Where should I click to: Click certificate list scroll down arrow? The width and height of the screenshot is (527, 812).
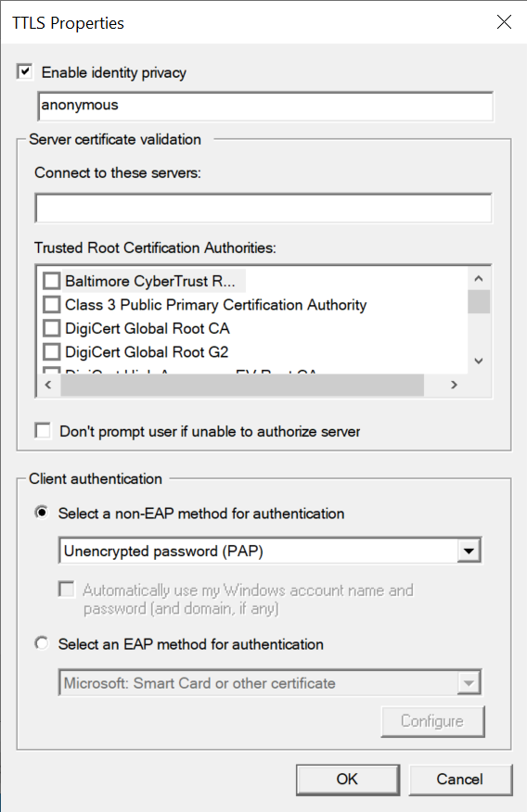[x=479, y=361]
